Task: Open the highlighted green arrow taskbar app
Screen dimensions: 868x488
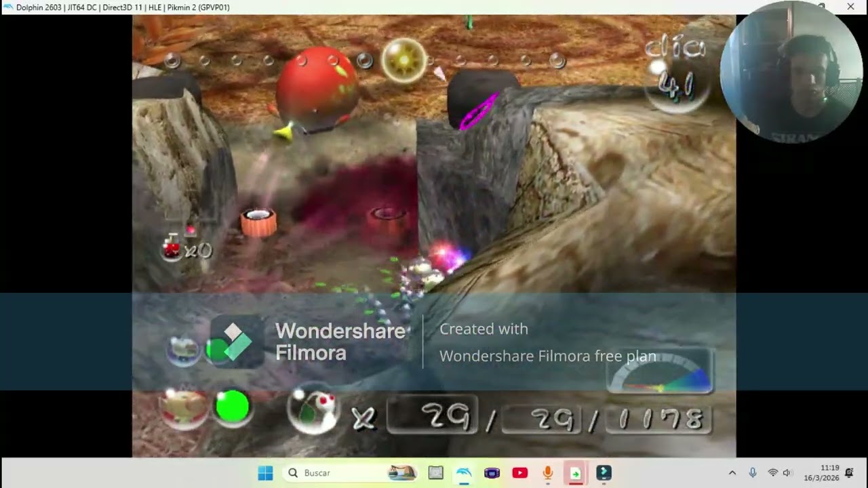Action: coord(576,472)
